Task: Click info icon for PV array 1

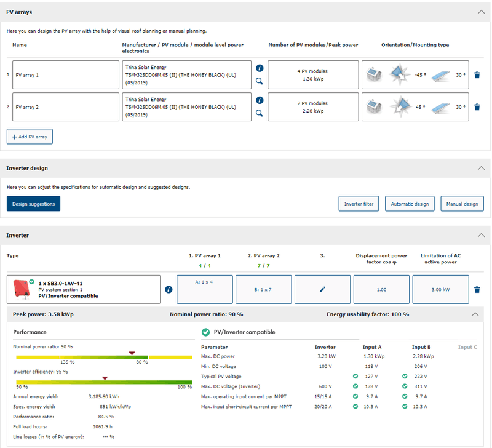Action: pyautogui.click(x=260, y=68)
